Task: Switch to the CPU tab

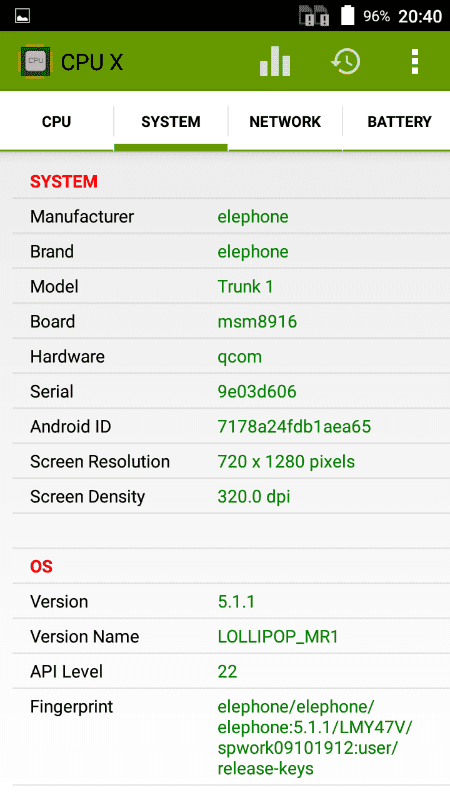Action: tap(57, 121)
